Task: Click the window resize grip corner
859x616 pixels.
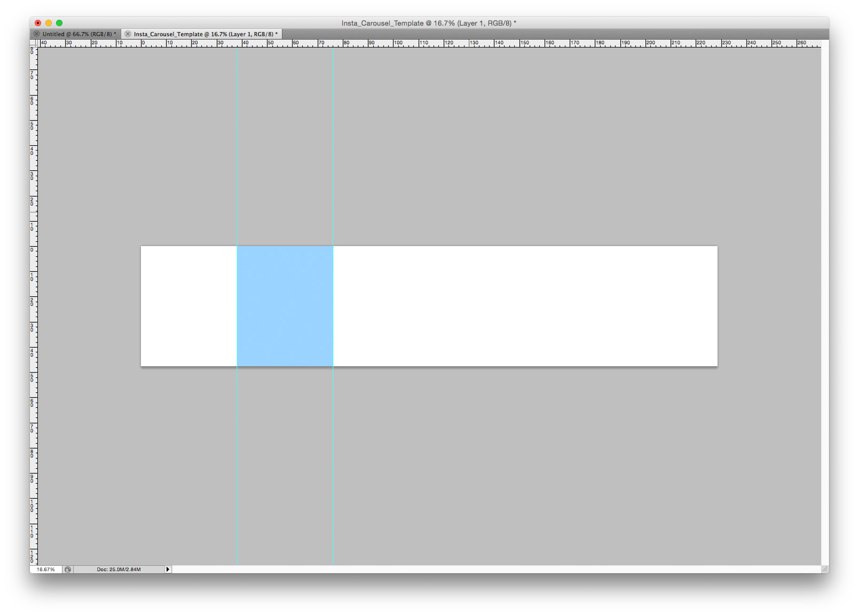Action: click(x=825, y=570)
